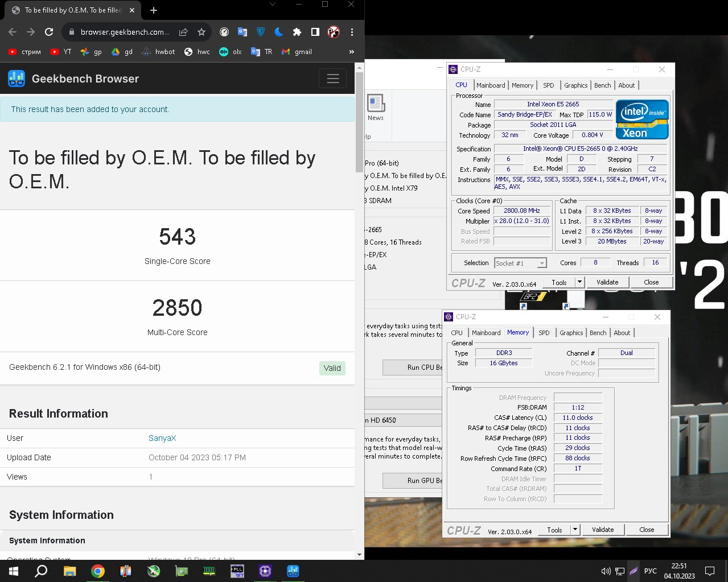
Task: Click the green Valid badge
Action: [332, 368]
